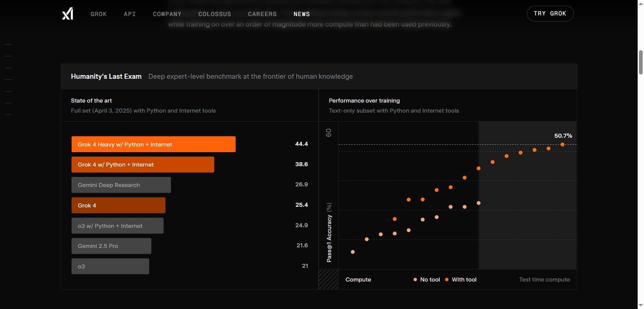Screen dimensions: 644x309
Task: Click the Test time compute label
Action: [544, 280]
